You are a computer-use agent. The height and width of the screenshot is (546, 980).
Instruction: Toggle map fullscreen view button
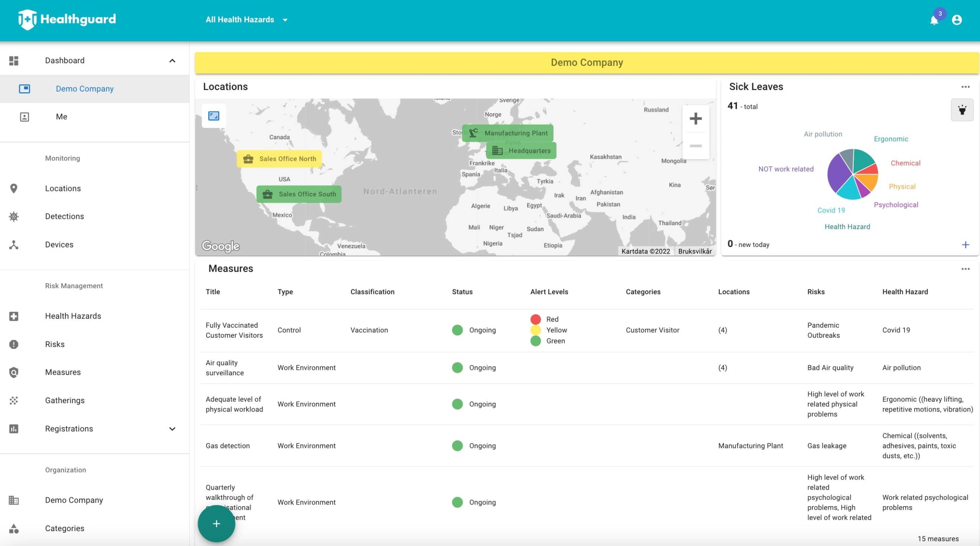point(214,116)
